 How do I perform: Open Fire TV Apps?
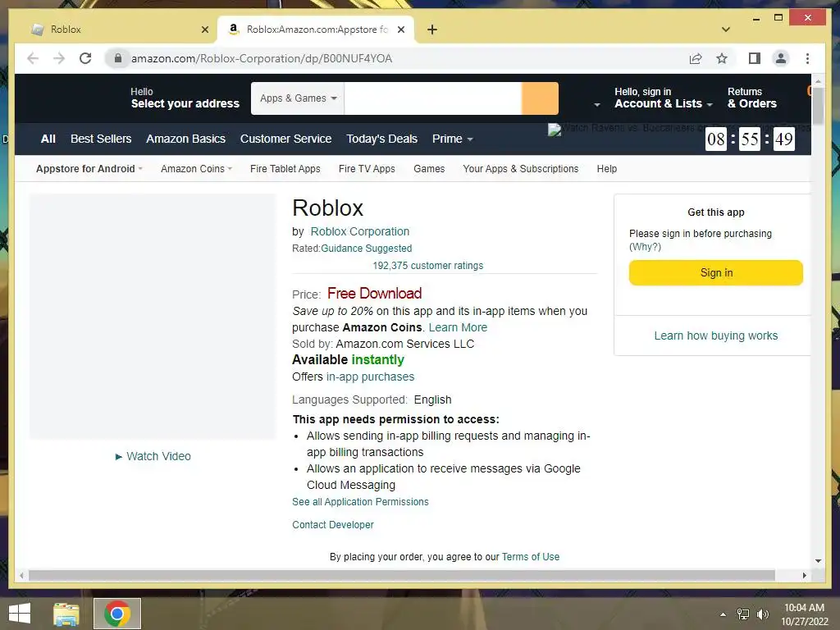(367, 169)
